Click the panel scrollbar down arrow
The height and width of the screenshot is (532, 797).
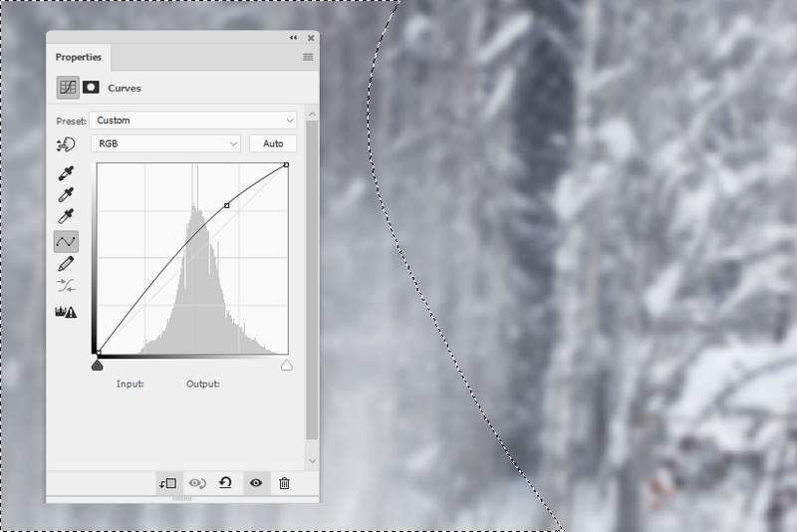click(312, 461)
